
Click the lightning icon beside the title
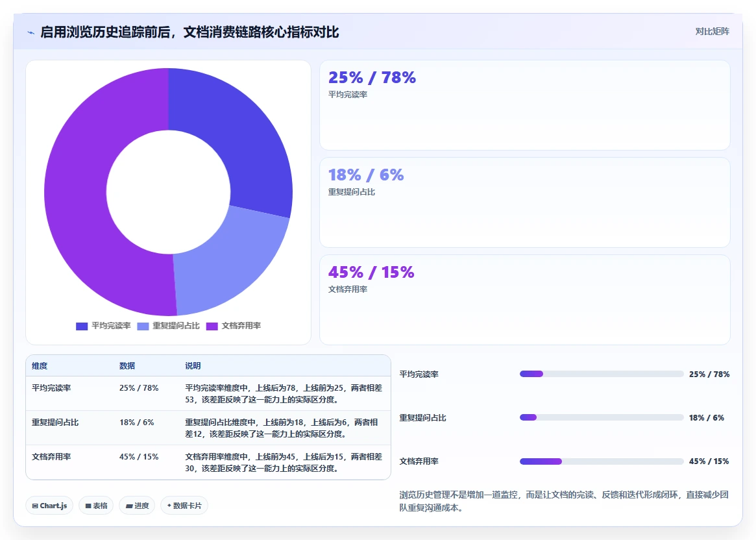pos(31,33)
